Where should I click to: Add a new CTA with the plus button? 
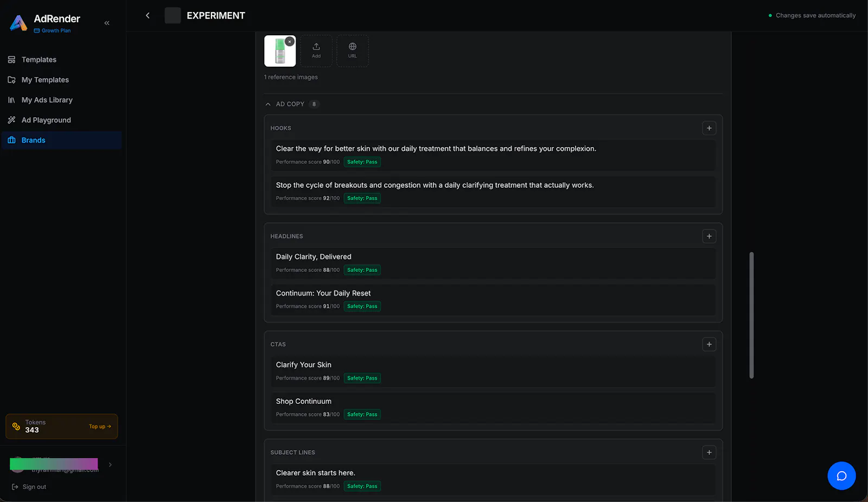tap(709, 344)
